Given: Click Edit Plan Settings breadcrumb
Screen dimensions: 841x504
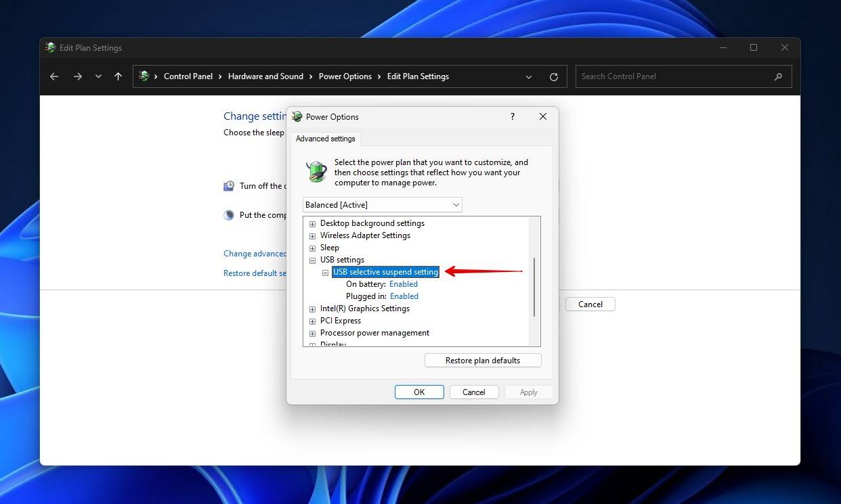Looking at the screenshot, I should [418, 76].
